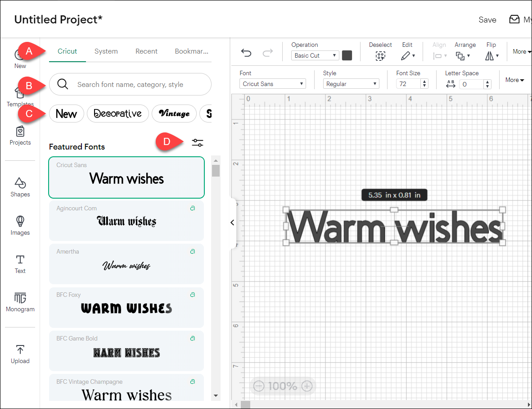The height and width of the screenshot is (409, 532).
Task: Switch to the System fonts tab
Action: coord(106,51)
